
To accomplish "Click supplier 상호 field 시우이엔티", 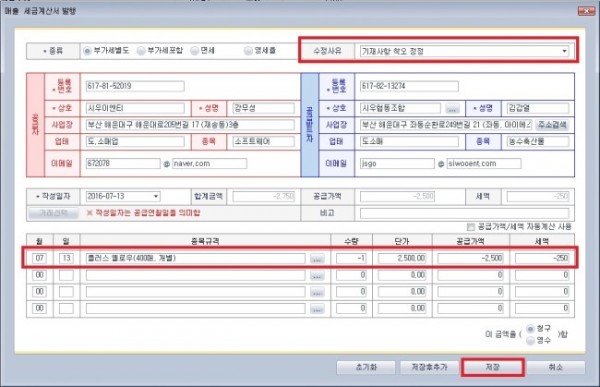I will pyautogui.click(x=135, y=108).
